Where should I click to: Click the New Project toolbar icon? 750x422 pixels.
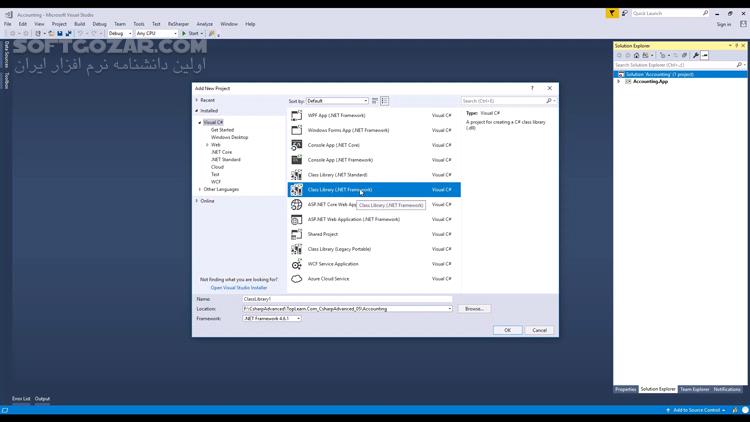38,33
